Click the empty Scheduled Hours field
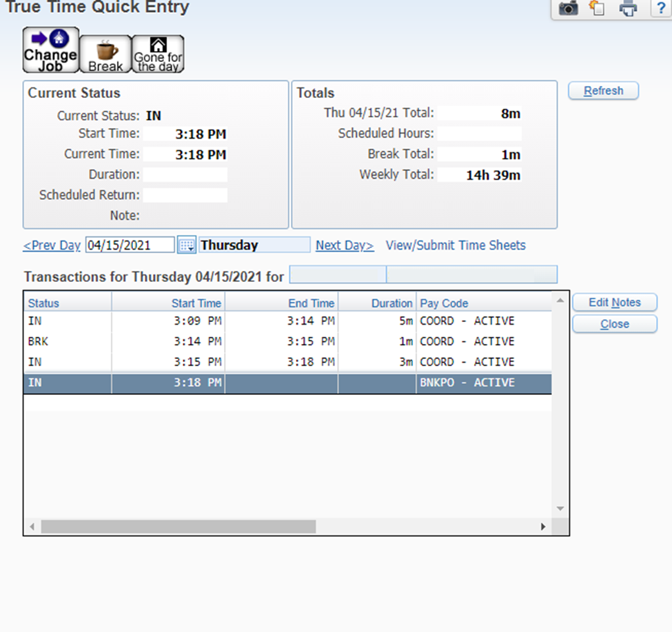This screenshot has height=632, width=672. 479,134
